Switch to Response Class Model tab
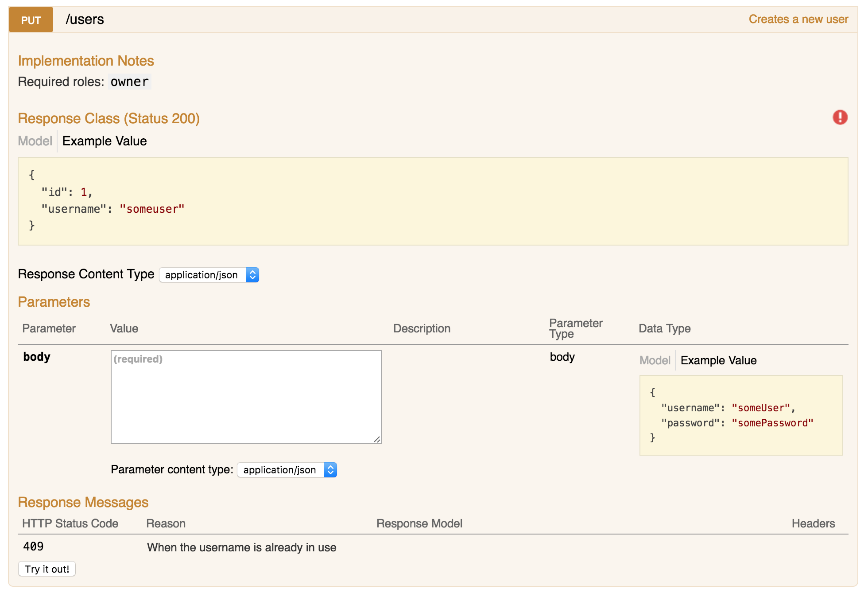Screen dimensions: 868x601 (35, 141)
